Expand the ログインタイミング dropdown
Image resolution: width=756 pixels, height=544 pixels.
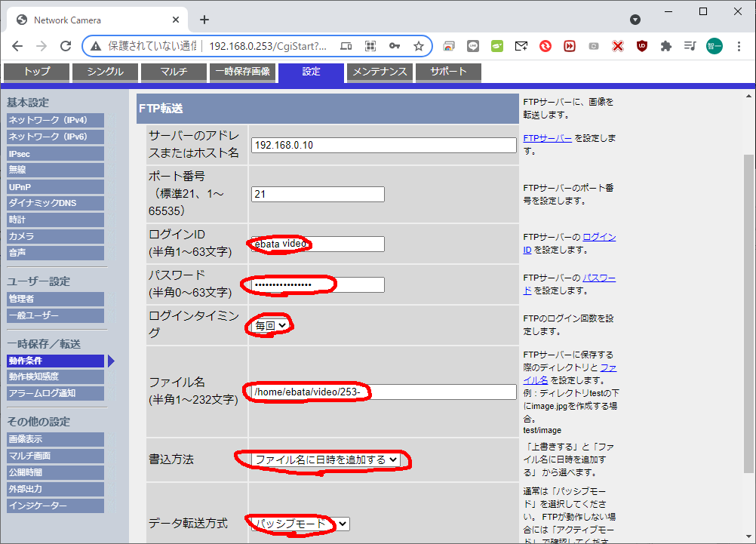pyautogui.click(x=271, y=325)
